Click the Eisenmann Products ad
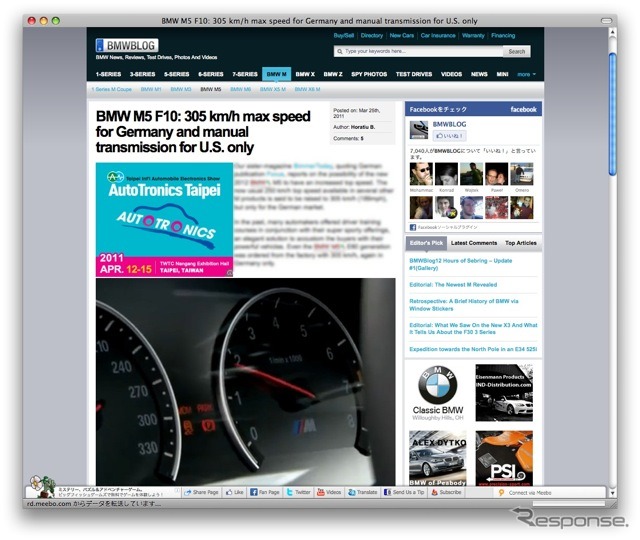Screen dimensions: 640x540 [x=504, y=393]
